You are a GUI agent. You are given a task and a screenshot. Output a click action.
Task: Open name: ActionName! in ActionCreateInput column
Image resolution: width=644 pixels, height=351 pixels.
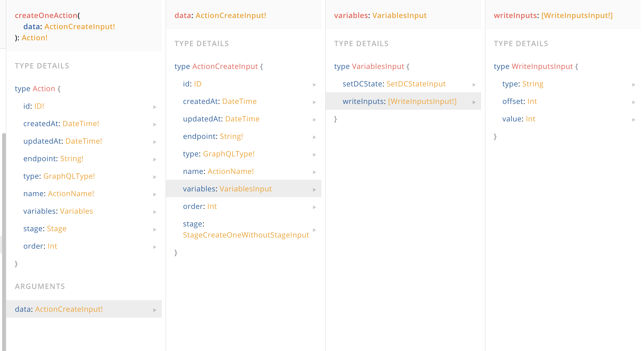coord(243,171)
